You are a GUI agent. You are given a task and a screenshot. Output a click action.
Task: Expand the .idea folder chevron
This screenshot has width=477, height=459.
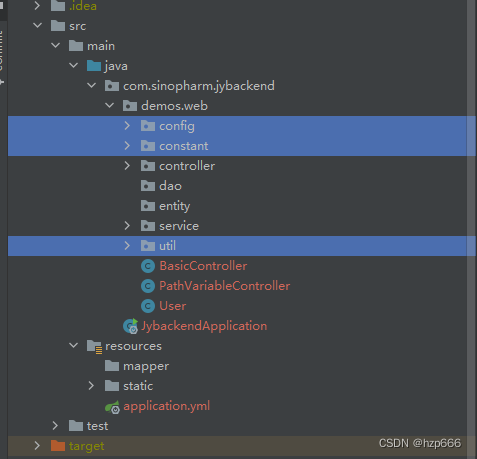37,6
